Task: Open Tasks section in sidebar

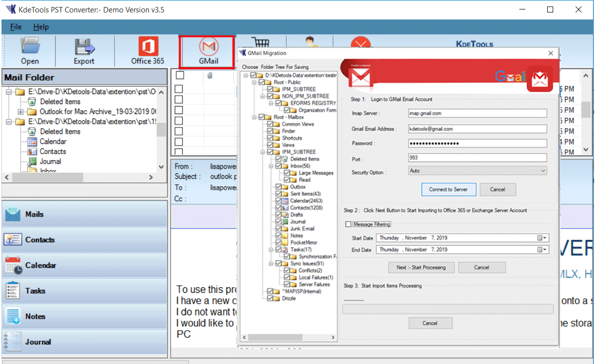Action: [x=84, y=291]
